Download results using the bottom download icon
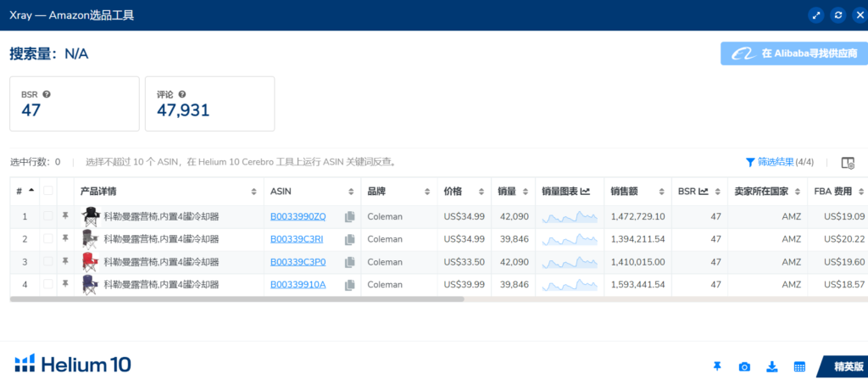This screenshot has width=868, height=385. point(771,366)
